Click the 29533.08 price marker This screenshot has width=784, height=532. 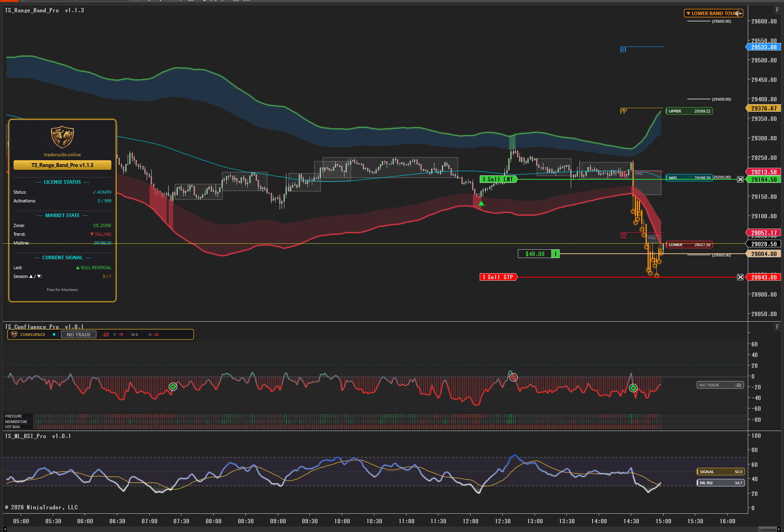tap(764, 47)
